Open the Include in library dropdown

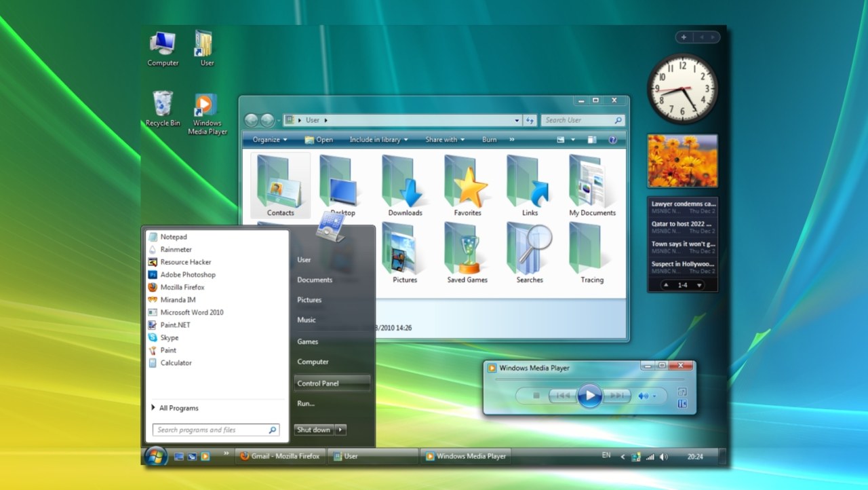[378, 140]
